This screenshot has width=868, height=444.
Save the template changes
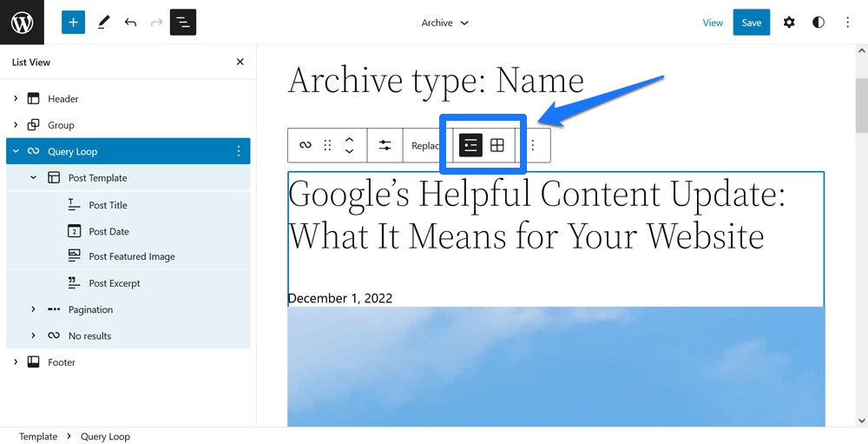pos(751,23)
